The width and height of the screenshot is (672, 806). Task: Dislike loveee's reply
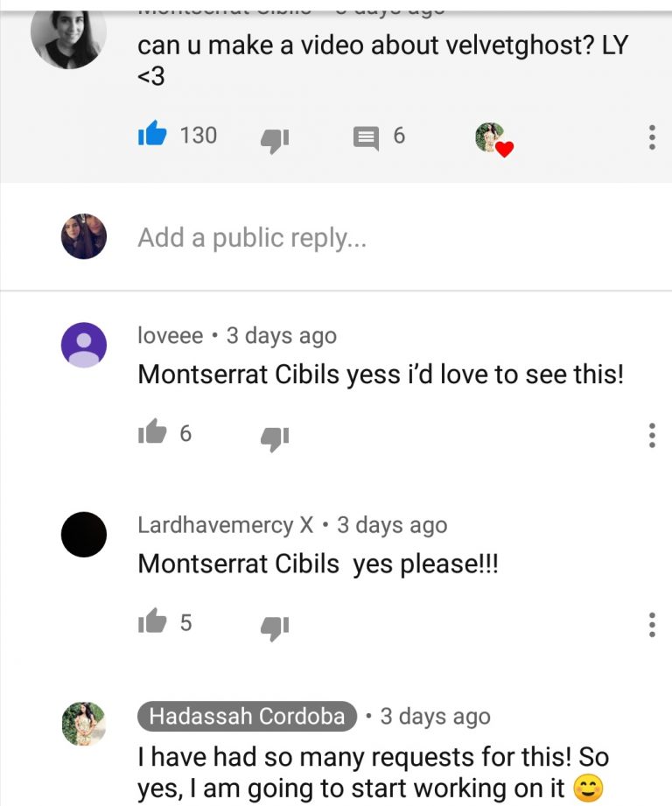pos(275,438)
